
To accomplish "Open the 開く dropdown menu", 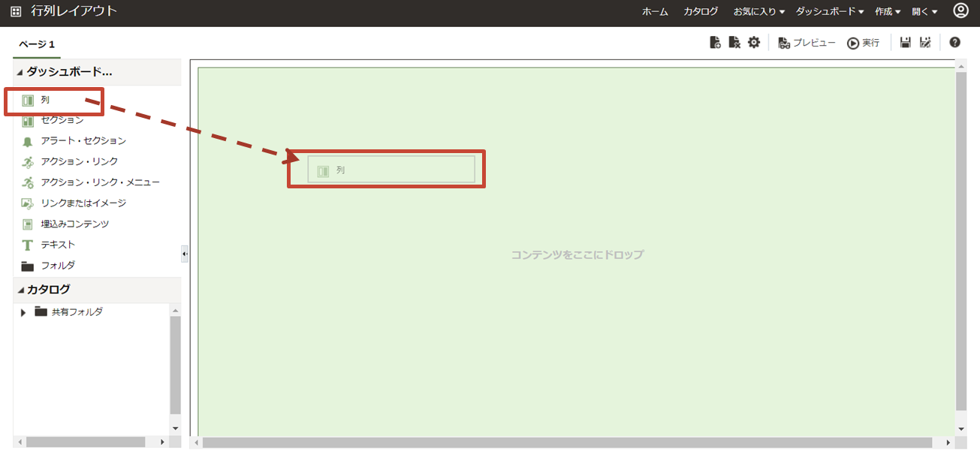I will pyautogui.click(x=924, y=11).
